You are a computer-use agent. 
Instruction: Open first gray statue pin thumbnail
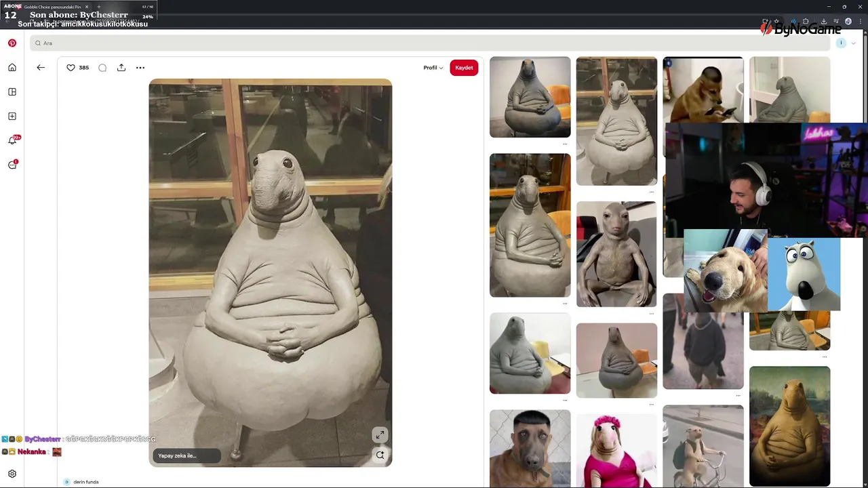tap(530, 97)
